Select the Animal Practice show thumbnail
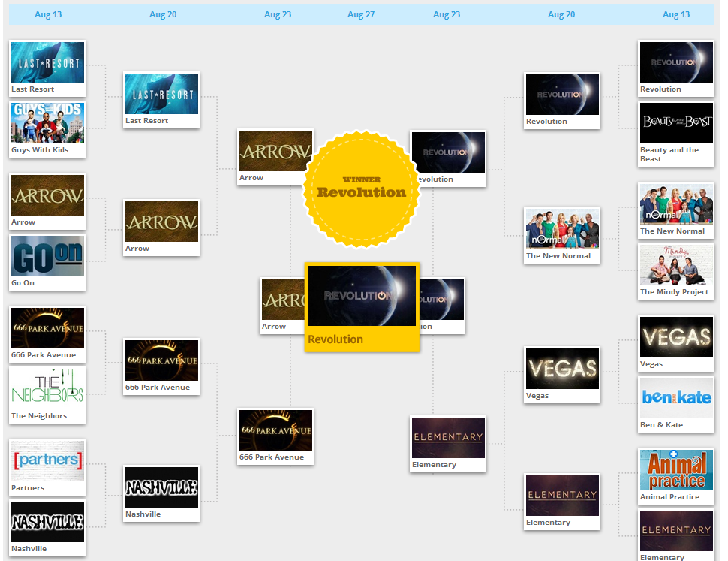728x561 pixels. pos(675,470)
